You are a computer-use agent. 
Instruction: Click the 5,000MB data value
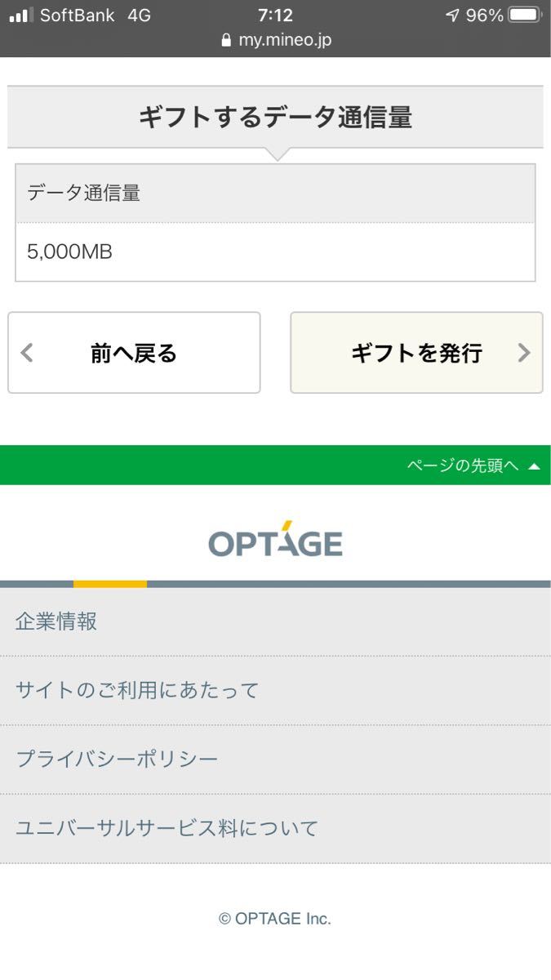[70, 252]
